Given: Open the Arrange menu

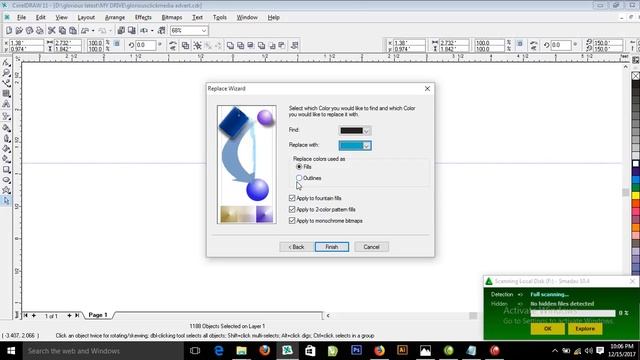Looking at the screenshot, I should pos(115,18).
